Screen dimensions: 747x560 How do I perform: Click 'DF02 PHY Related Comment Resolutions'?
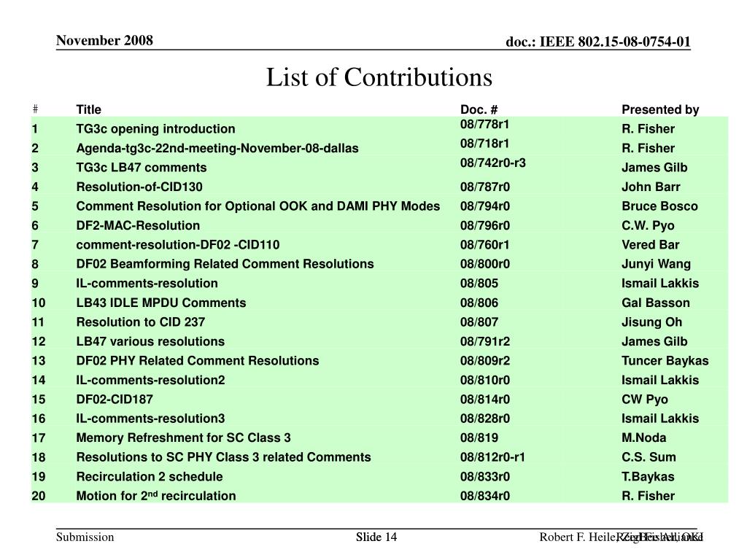pos(198,360)
